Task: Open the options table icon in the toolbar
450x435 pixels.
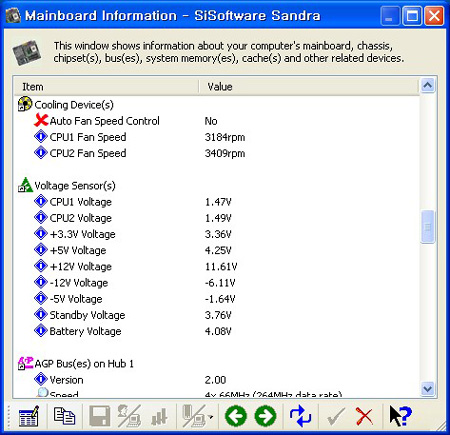Action: [x=29, y=416]
